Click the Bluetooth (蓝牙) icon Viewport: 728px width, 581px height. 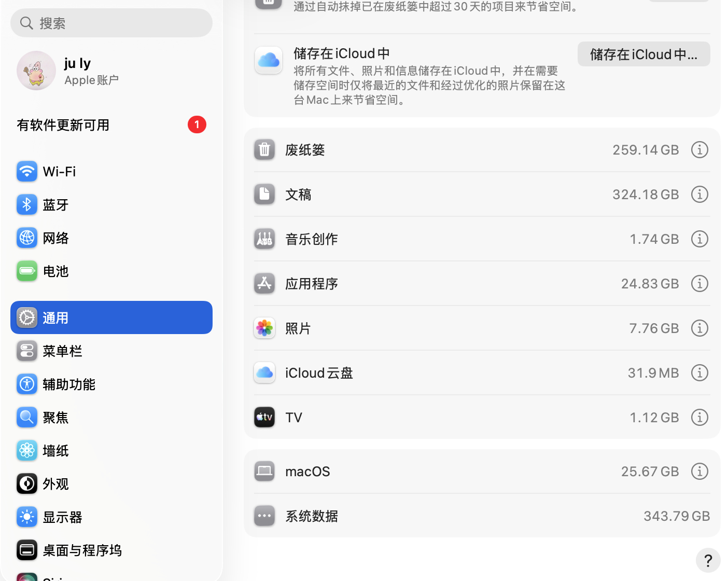[x=27, y=204]
